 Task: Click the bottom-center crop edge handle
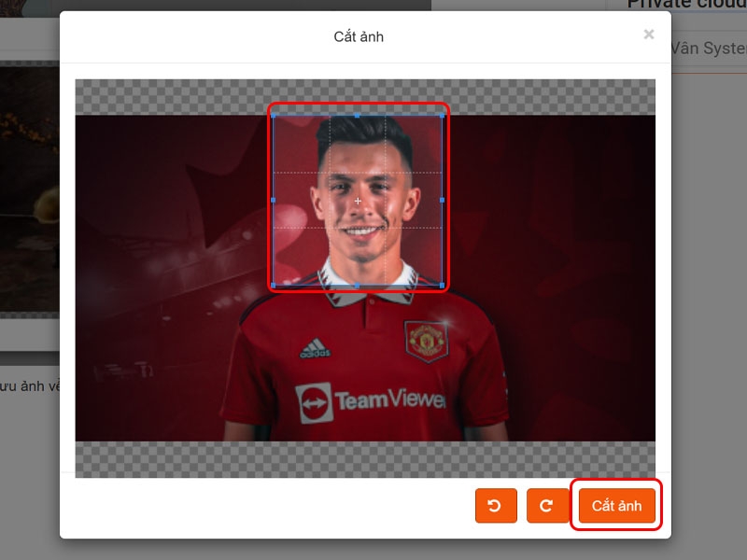[358, 286]
